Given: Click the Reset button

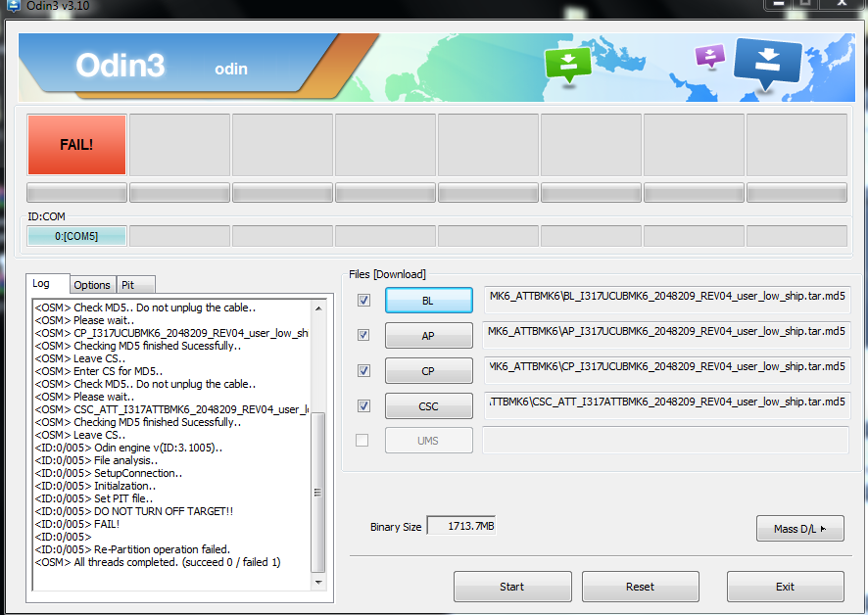Looking at the screenshot, I should click(640, 587).
